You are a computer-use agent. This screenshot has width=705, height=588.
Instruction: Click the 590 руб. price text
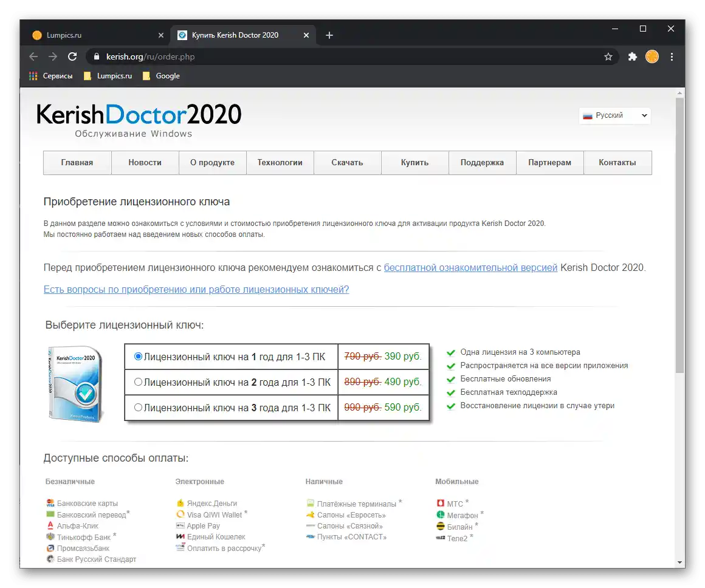coord(403,407)
